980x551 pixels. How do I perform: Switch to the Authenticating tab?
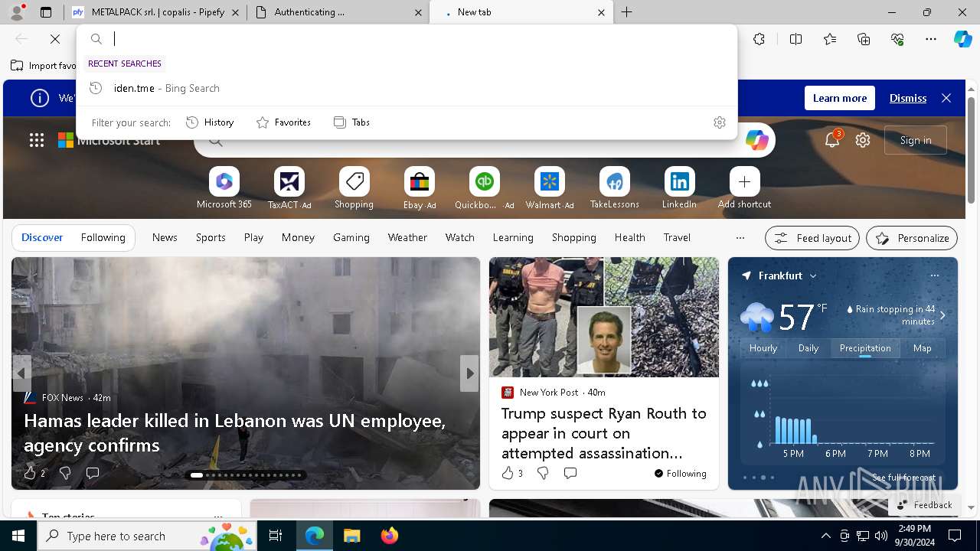click(x=339, y=12)
